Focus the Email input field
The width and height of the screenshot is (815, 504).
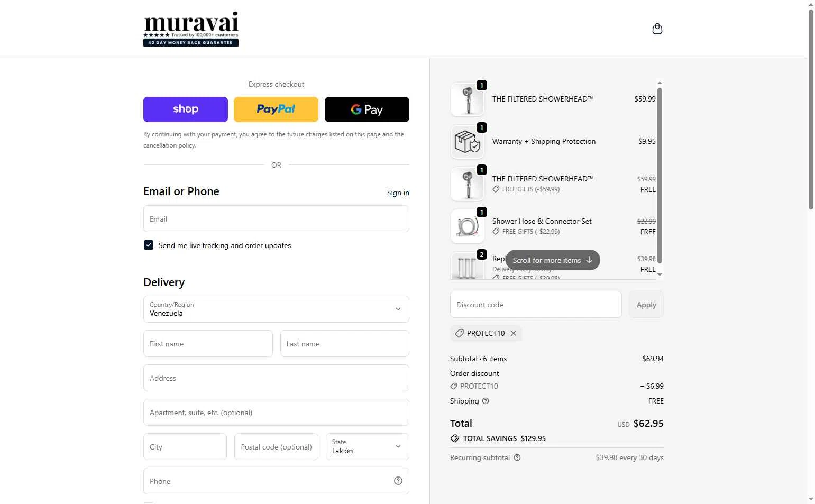[276, 219]
